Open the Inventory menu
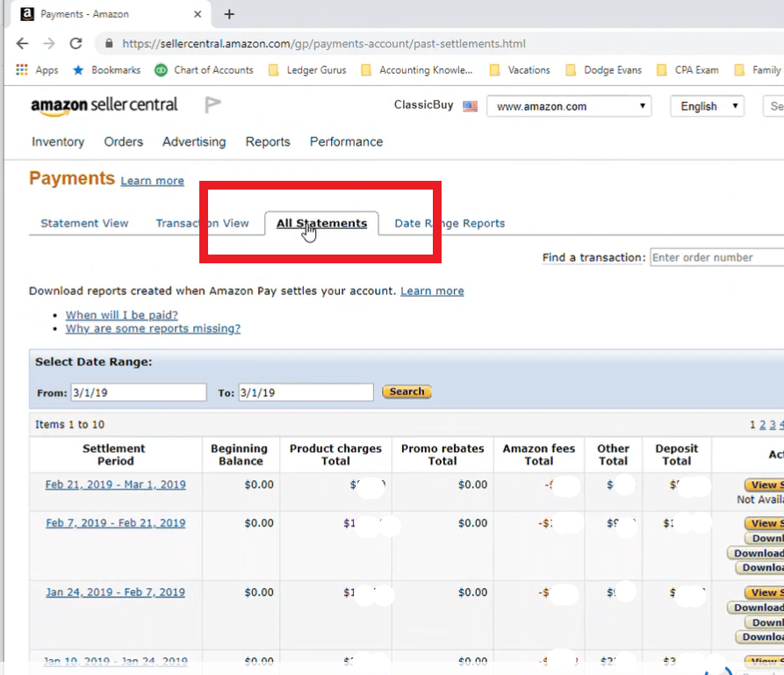The height and width of the screenshot is (675, 784). pos(58,142)
